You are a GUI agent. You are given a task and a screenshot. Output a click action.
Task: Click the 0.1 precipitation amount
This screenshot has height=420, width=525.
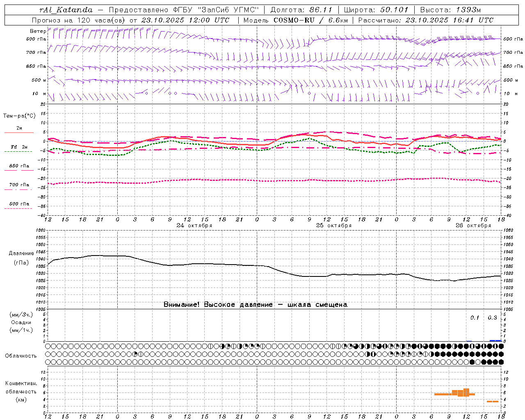click(475, 318)
